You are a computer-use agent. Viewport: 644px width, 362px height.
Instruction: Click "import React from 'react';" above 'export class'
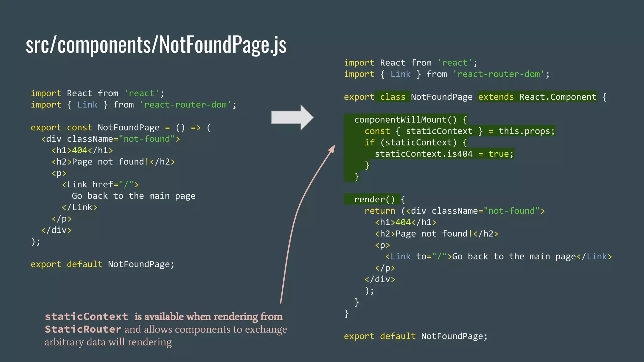[x=411, y=63]
